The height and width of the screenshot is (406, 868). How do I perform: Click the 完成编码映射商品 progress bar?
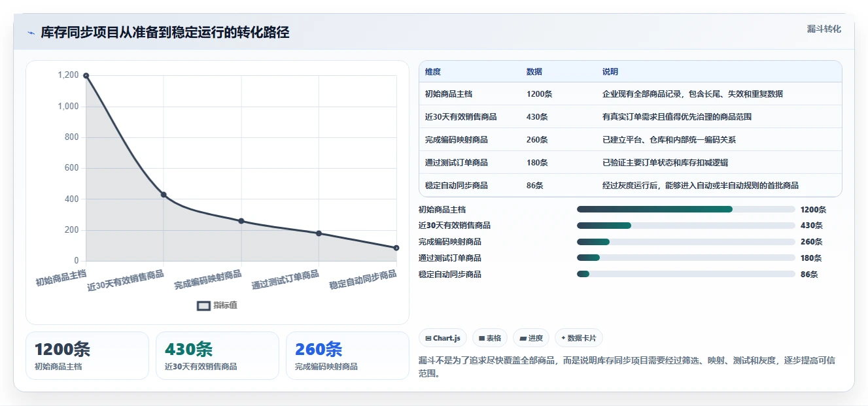[686, 242]
